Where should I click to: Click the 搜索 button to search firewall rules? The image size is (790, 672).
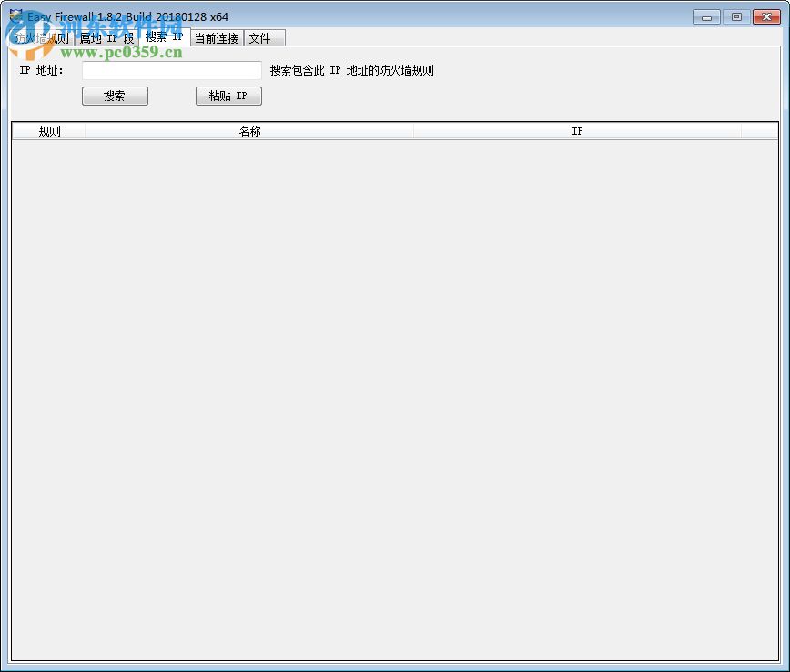click(x=115, y=96)
